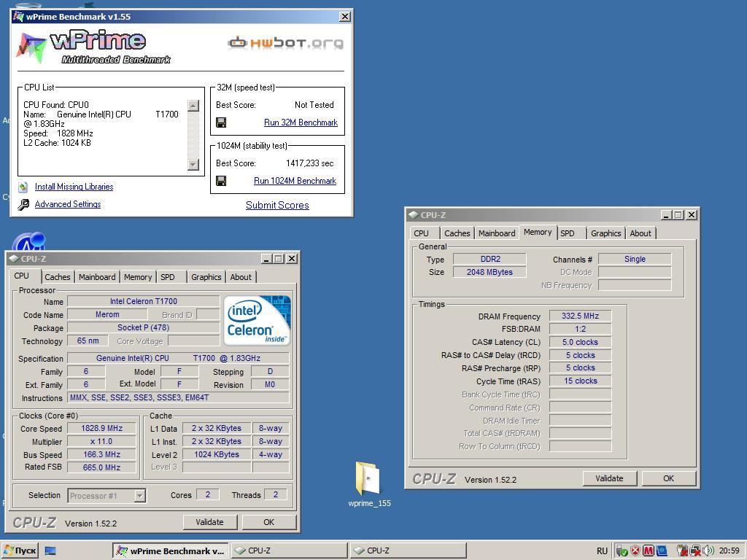747x560 pixels.
Task: Select Graphics tab in Memory CPU-Z window
Action: click(x=606, y=233)
